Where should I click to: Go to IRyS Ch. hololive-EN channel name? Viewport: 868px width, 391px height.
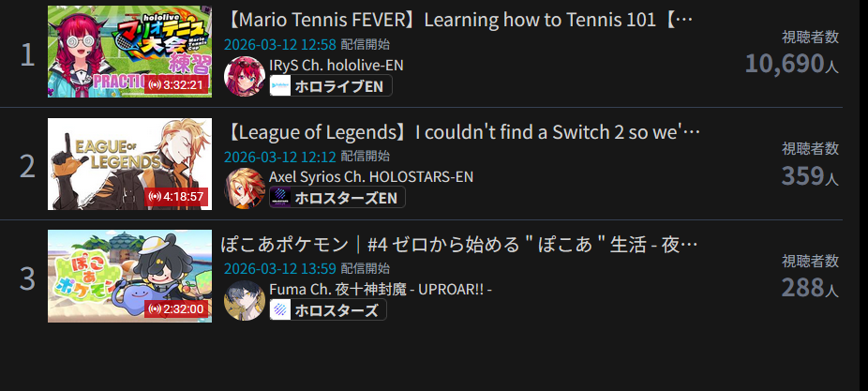pos(336,65)
